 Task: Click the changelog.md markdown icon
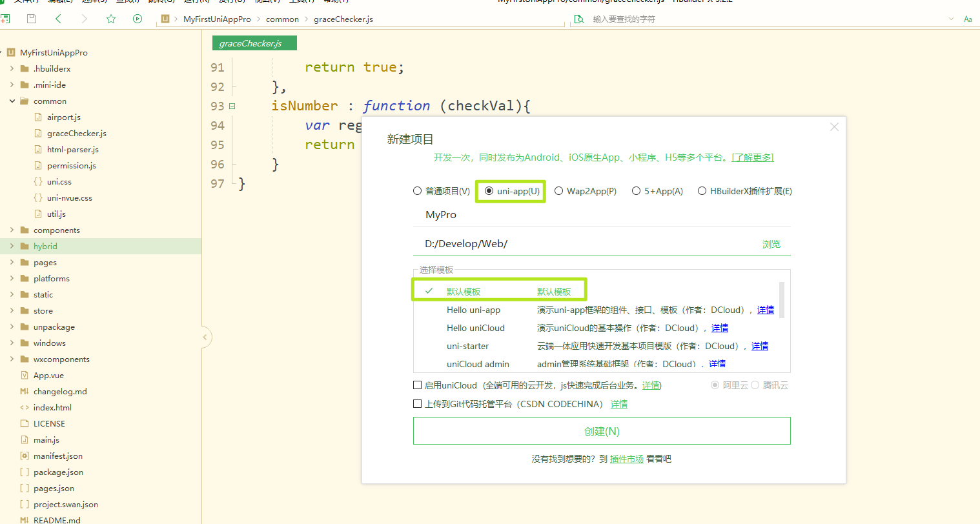pyautogui.click(x=25, y=392)
